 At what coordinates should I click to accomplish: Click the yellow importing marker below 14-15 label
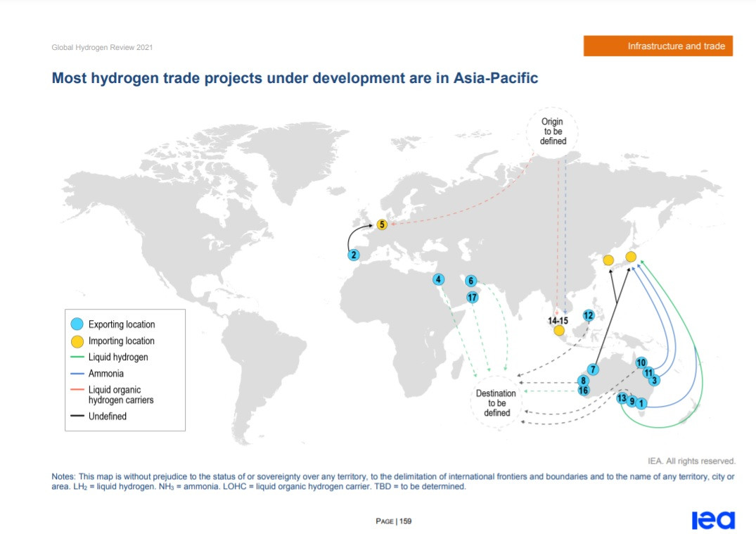point(559,331)
